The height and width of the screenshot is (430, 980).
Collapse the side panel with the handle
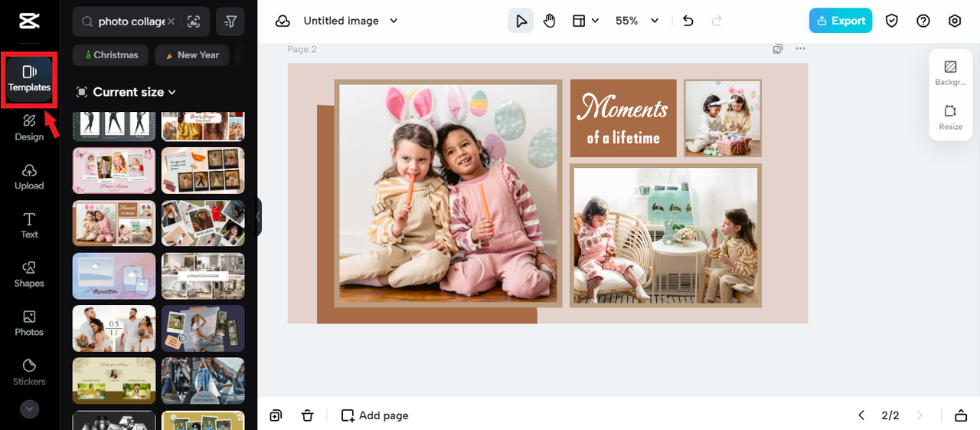[x=258, y=217]
